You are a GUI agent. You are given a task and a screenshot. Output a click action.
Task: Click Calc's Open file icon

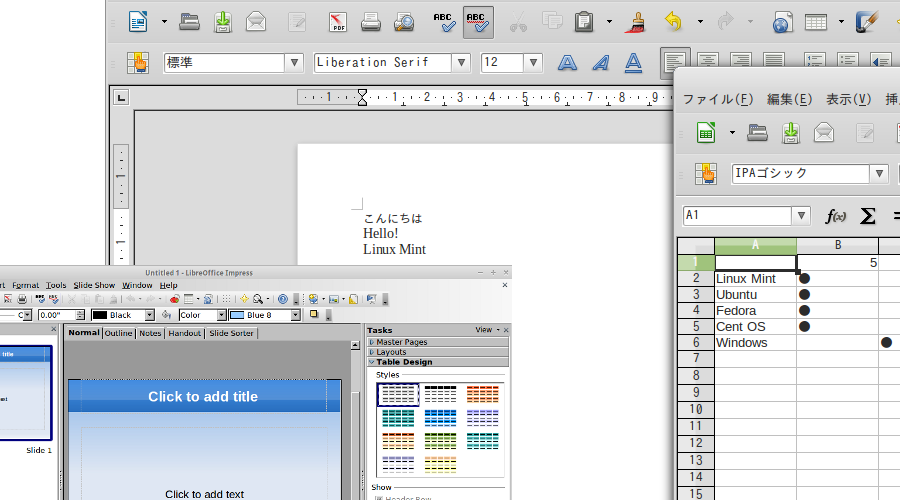tap(758, 133)
